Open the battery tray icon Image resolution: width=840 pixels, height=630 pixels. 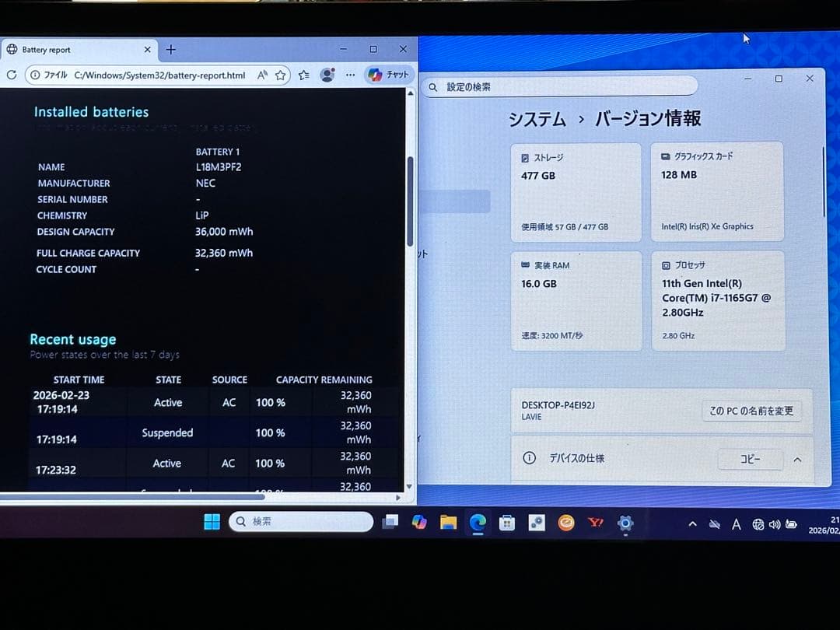click(791, 524)
